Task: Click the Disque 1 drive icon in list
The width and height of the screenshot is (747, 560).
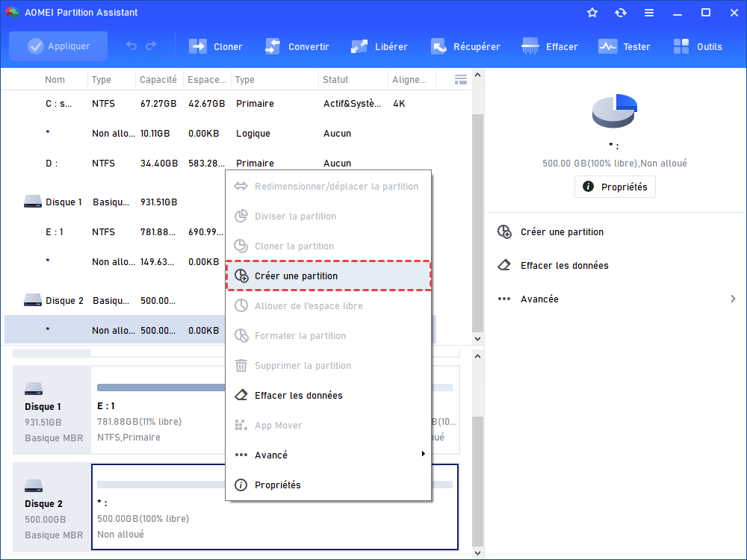Action: pos(32,202)
